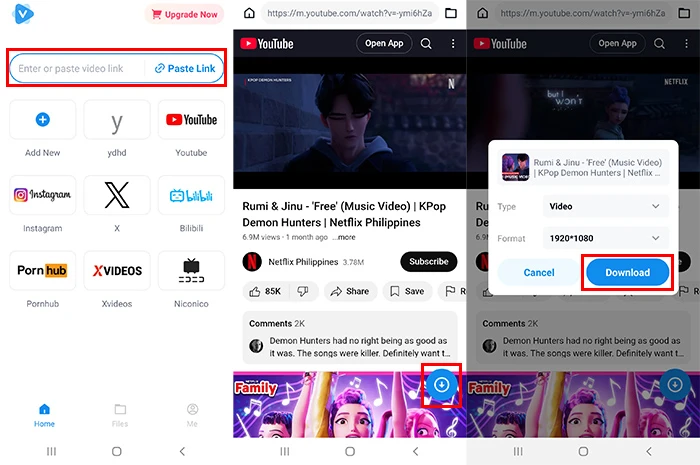Tap Save to playlist button

407,291
